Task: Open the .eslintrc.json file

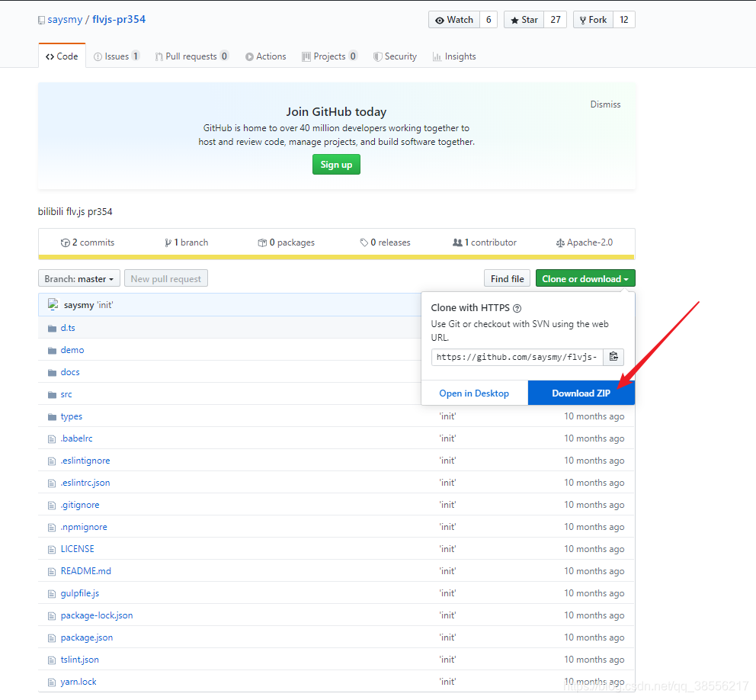Action: [x=85, y=483]
